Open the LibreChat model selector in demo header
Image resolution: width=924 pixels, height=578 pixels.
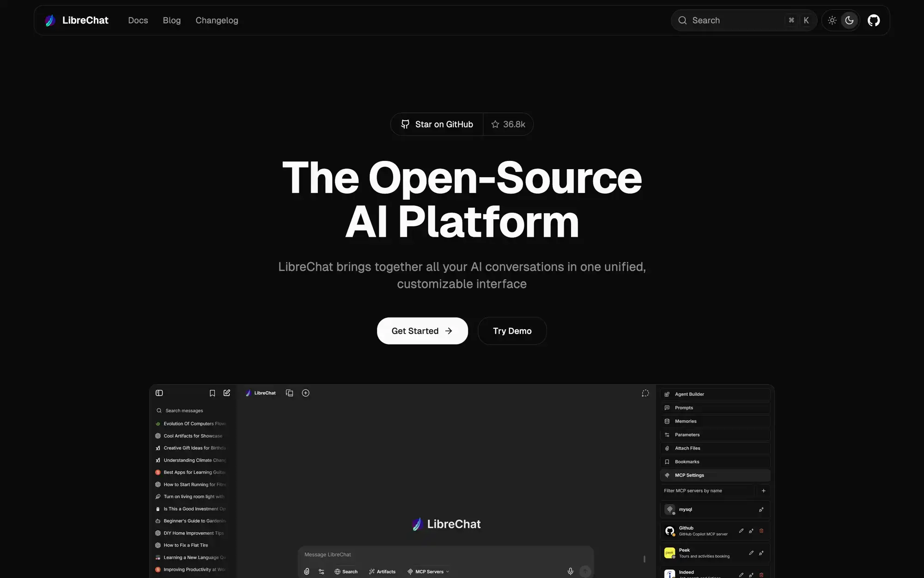pos(261,393)
